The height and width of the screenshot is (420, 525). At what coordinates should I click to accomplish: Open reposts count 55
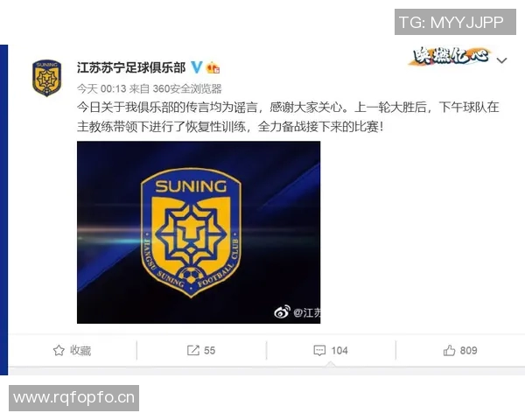click(x=209, y=350)
